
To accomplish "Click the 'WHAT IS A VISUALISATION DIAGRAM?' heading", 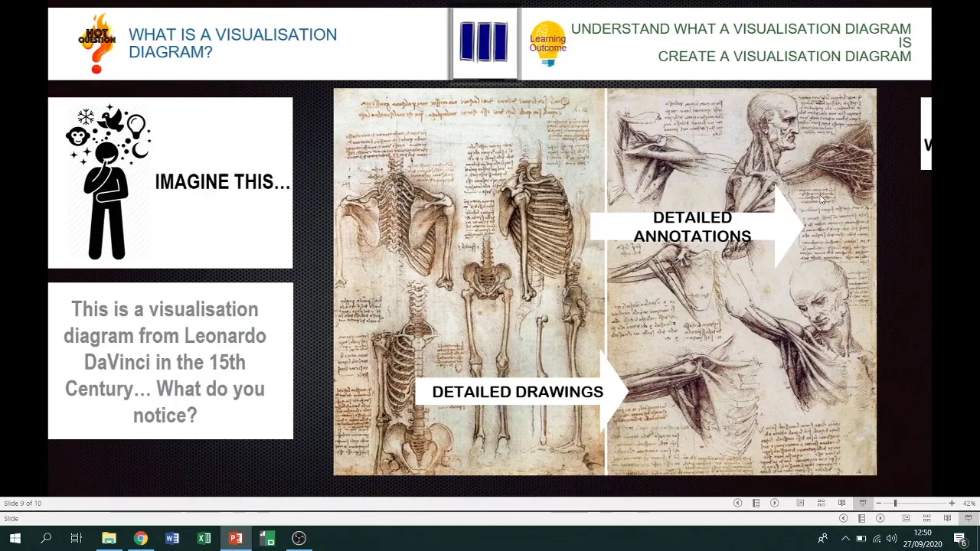I will tap(233, 43).
